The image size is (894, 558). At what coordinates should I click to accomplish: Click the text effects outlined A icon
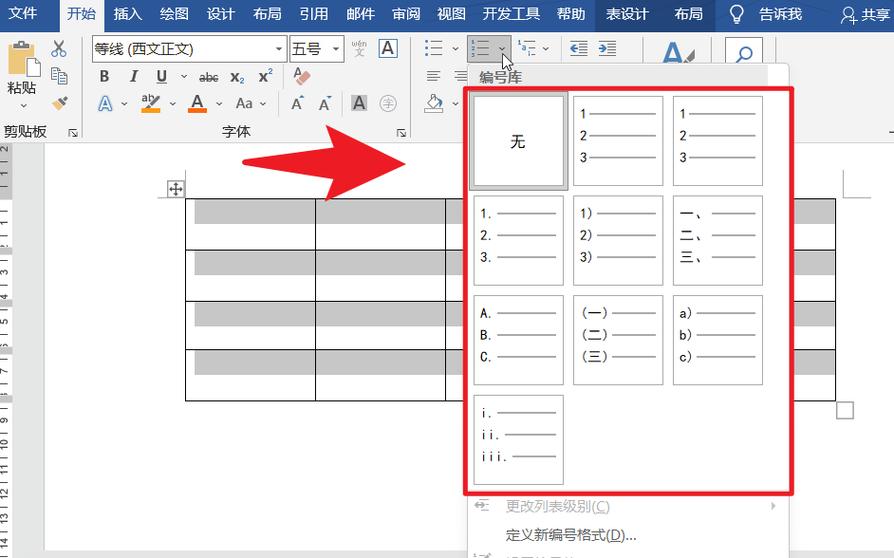click(x=105, y=104)
